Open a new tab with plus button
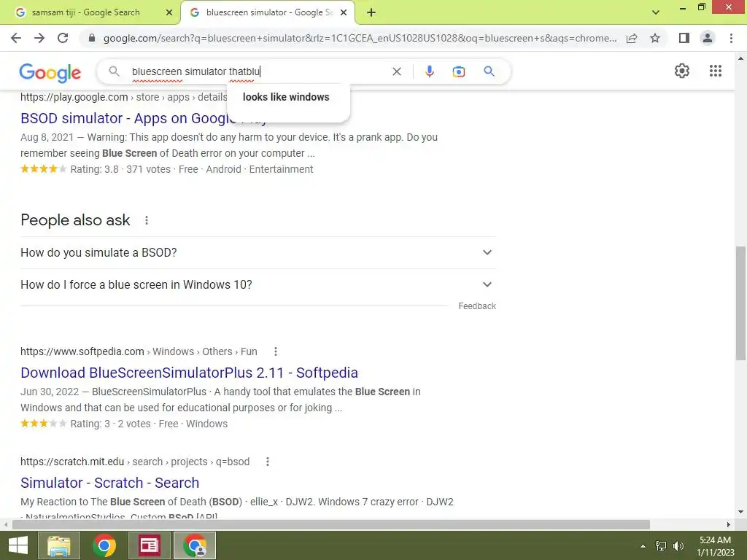Screen dimensions: 747x560 (371, 12)
